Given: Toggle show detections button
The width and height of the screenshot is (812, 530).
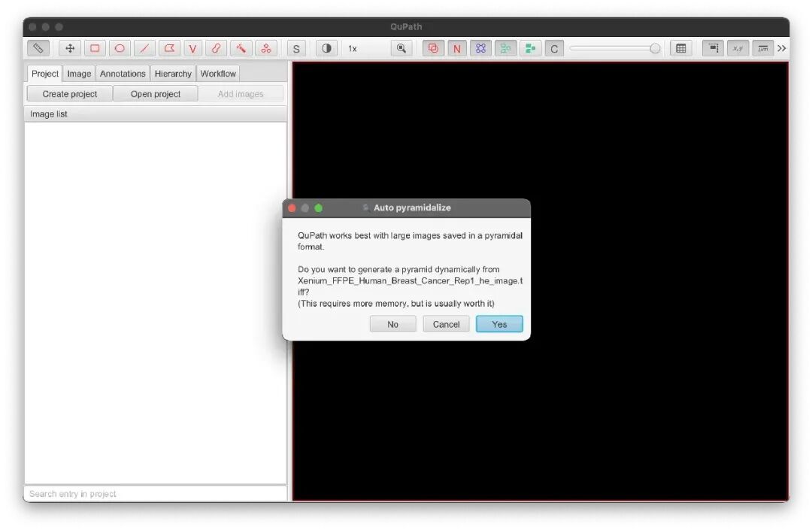Looking at the screenshot, I should click(505, 48).
